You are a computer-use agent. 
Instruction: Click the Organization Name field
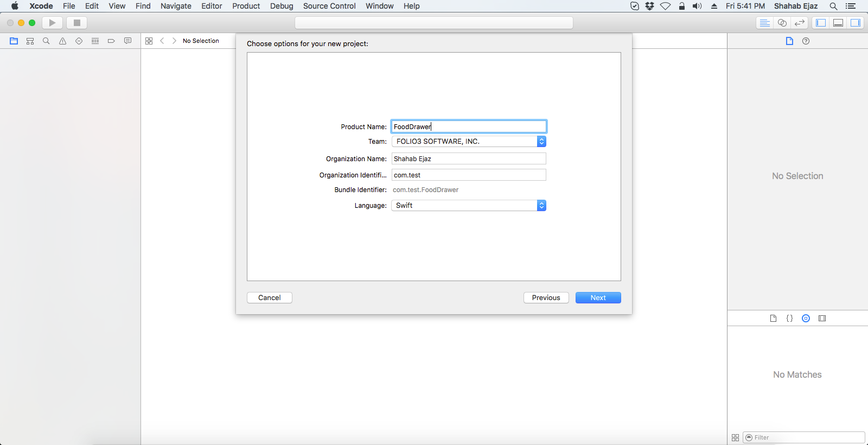[x=469, y=158]
